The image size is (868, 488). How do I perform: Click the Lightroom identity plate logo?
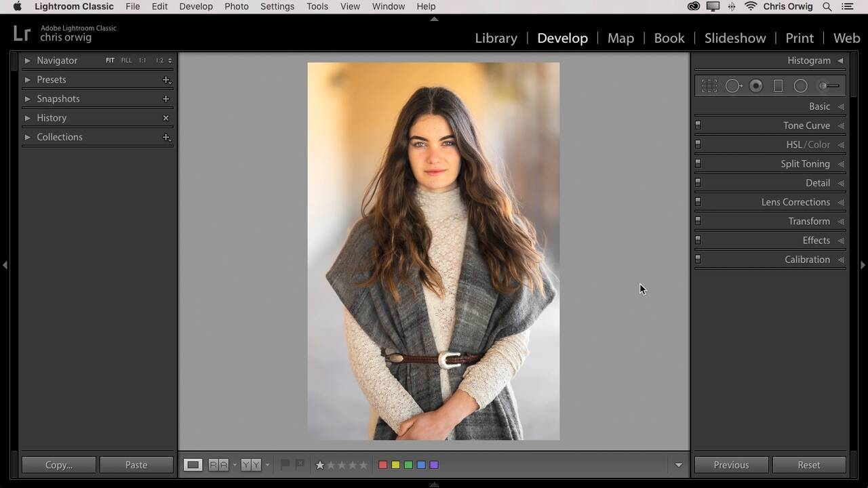[x=22, y=33]
